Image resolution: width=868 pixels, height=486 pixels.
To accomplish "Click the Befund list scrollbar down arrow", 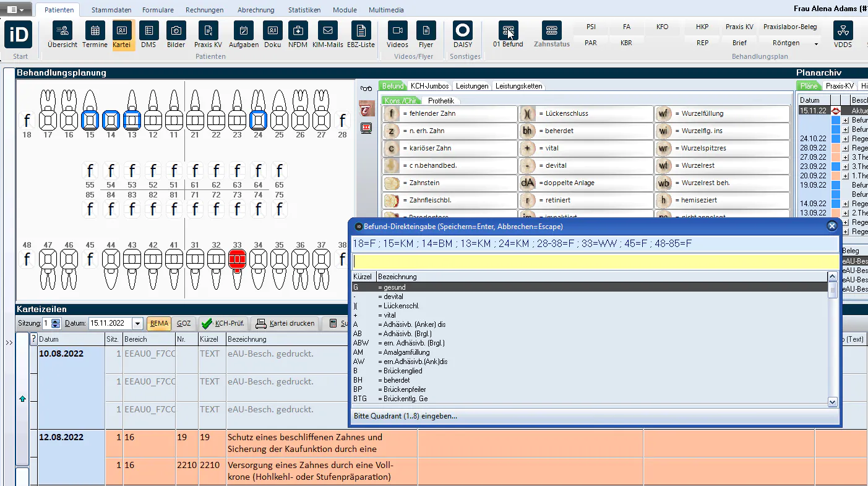I will [x=833, y=402].
